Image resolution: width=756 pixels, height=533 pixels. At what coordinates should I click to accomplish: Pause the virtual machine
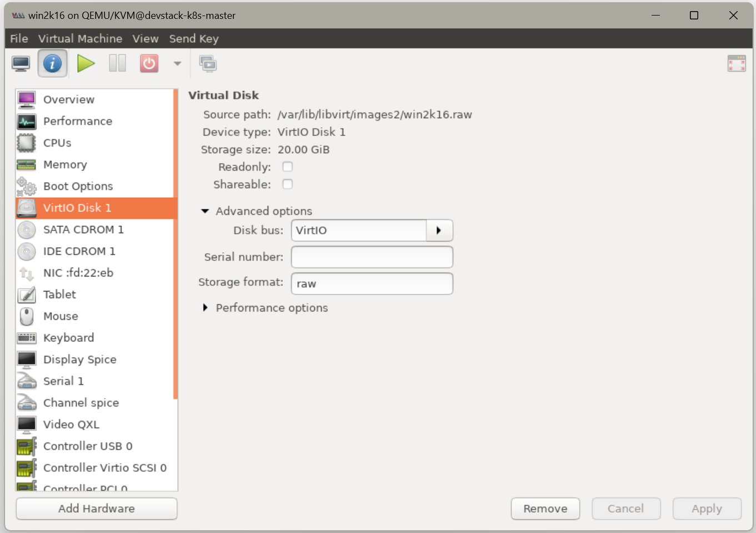pos(117,63)
